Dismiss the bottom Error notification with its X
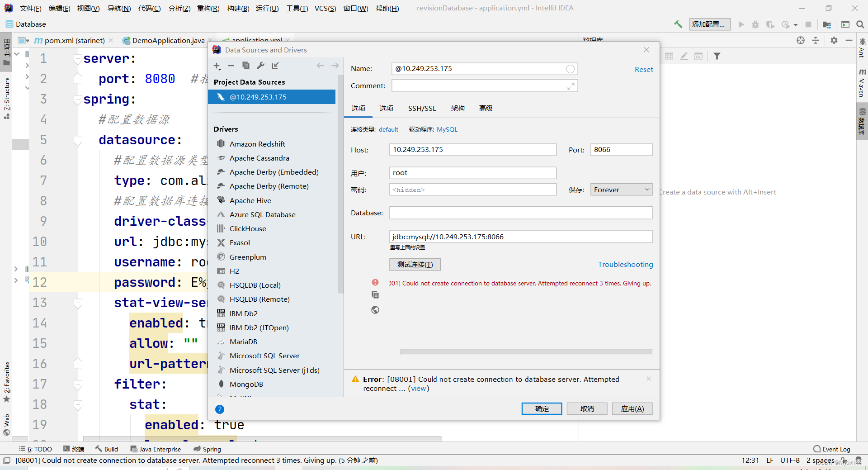Screen dimensions: 868x470 click(x=649, y=379)
